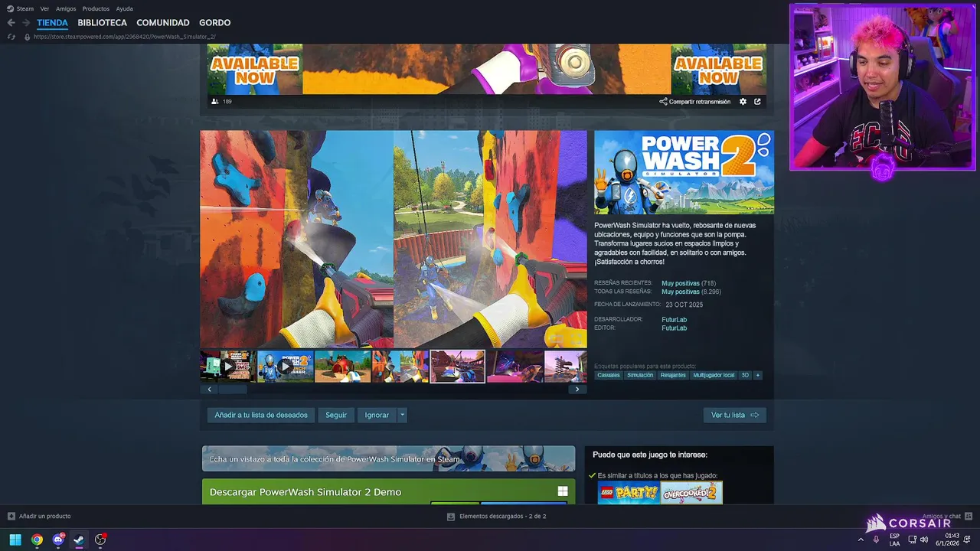Click the PowerWash Simulator collection banner

(388, 458)
